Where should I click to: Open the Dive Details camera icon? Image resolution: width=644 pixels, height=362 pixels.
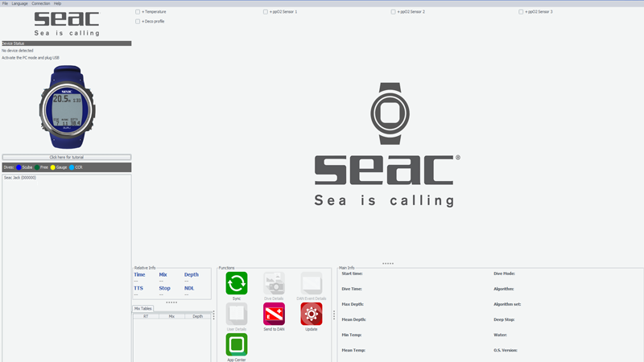tap(274, 283)
